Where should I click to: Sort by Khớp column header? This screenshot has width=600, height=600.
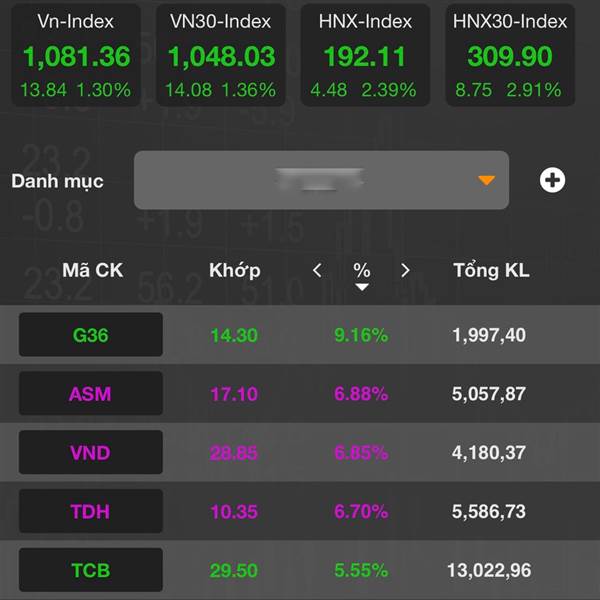click(x=235, y=271)
